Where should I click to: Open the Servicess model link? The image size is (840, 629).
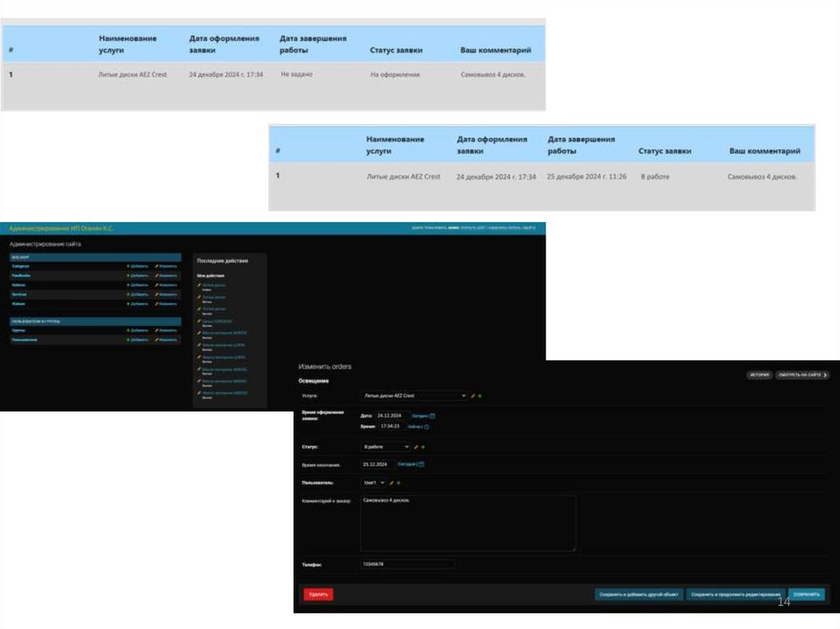tap(20, 294)
